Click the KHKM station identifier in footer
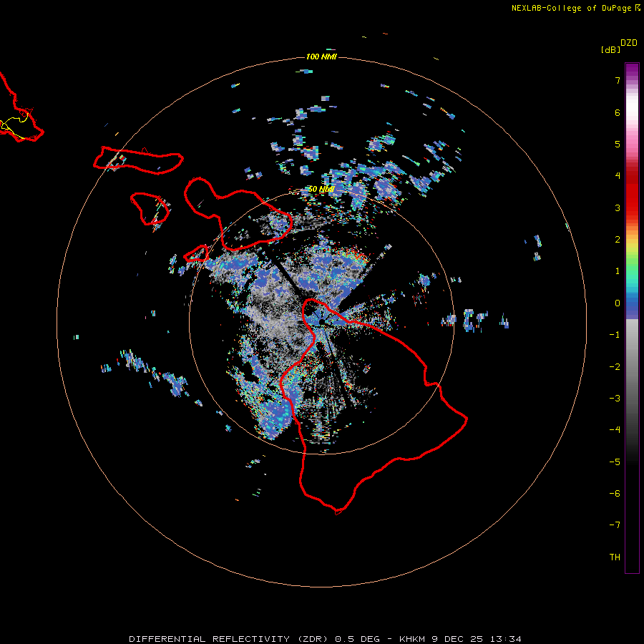 tap(413, 639)
